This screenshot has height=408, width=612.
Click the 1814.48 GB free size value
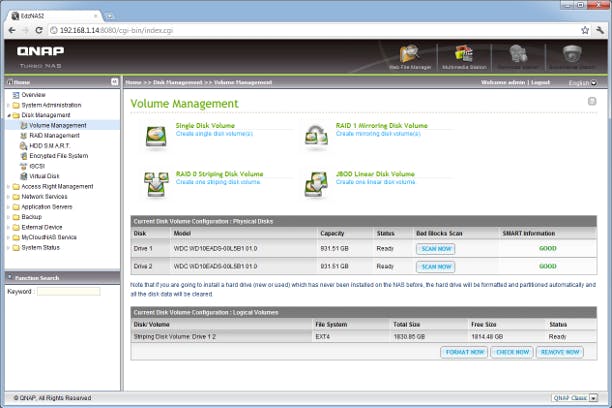click(487, 337)
